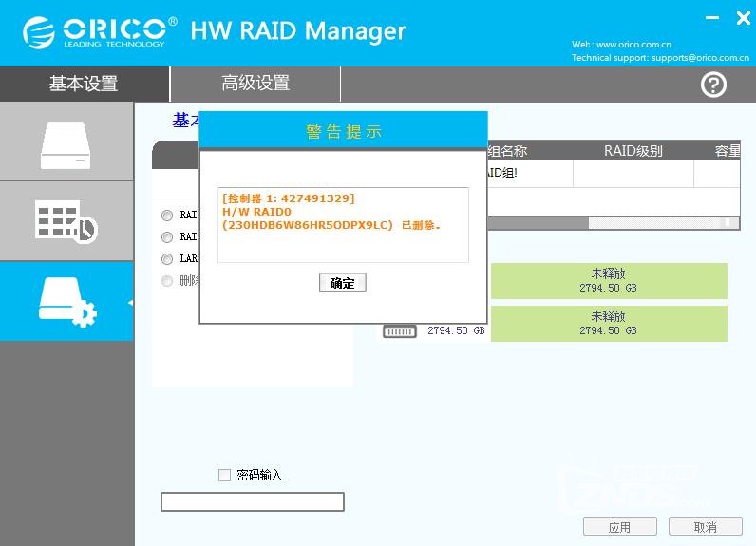Screen dimensions: 756x546
Task: Click the 取消 button
Action: (706, 527)
